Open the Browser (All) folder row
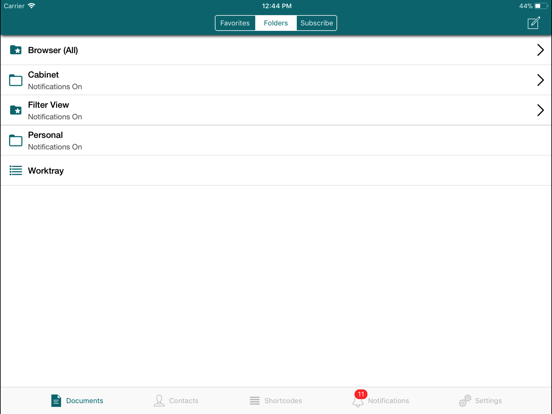Screen dimensions: 552x414 click(x=276, y=50)
